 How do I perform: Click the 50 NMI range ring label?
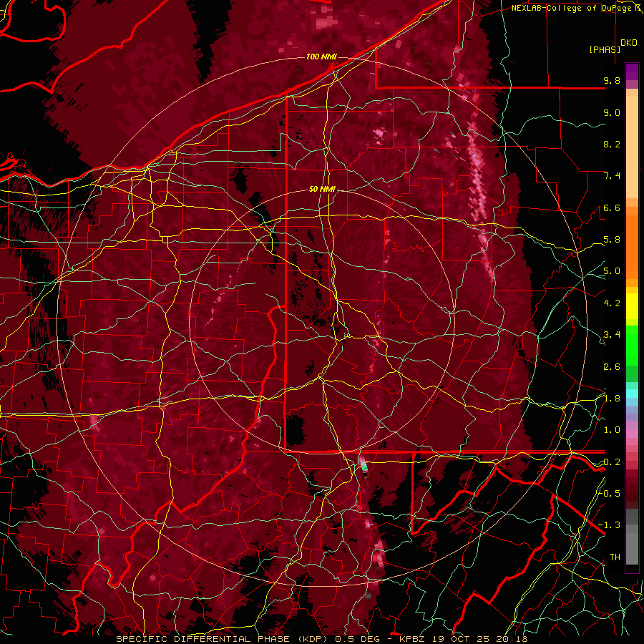pyautogui.click(x=323, y=190)
